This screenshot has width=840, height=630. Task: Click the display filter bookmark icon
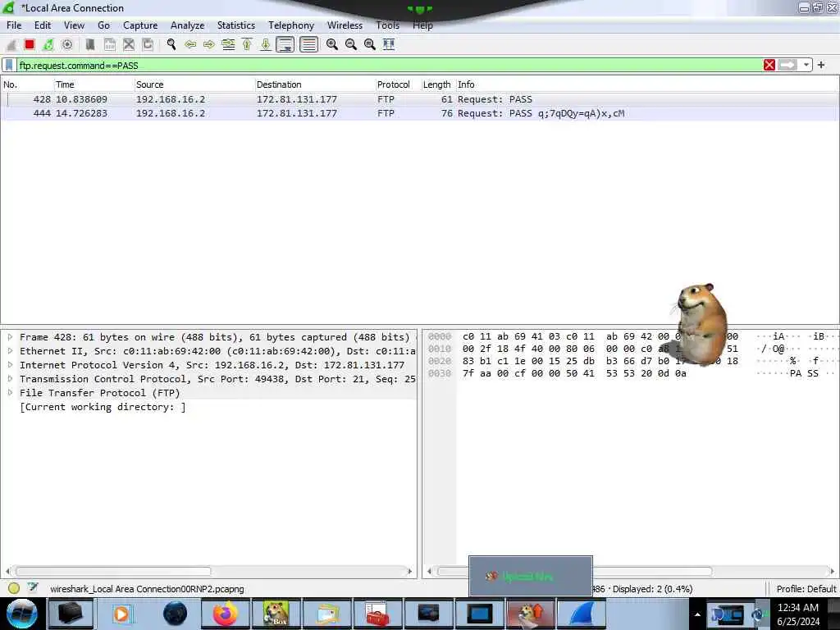9,66
